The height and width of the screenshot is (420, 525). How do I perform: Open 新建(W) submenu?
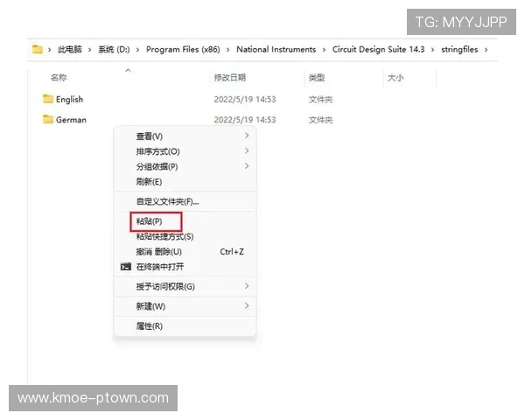tap(185, 306)
